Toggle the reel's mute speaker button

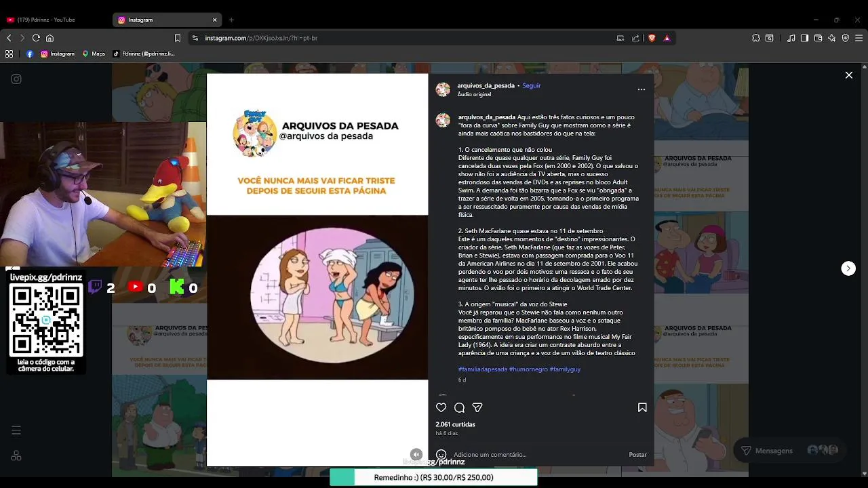tap(416, 455)
